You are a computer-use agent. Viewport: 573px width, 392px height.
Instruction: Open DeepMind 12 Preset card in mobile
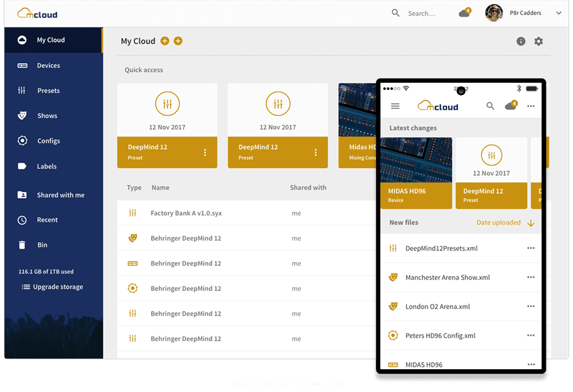coord(491,173)
